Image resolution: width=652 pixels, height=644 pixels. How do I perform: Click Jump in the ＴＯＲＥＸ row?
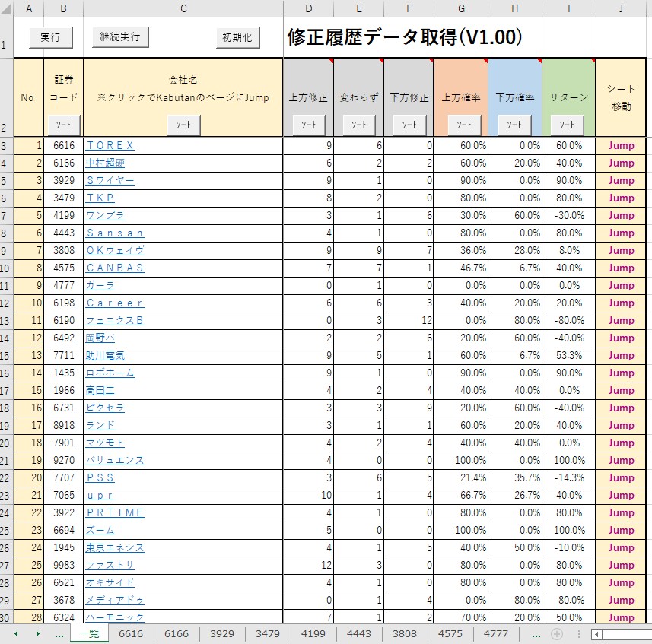(x=622, y=145)
